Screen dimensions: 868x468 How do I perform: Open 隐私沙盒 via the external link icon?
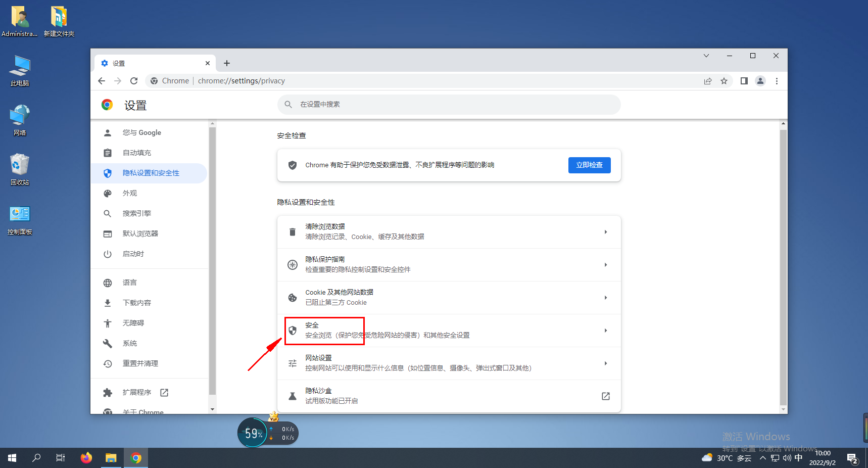[x=605, y=396]
